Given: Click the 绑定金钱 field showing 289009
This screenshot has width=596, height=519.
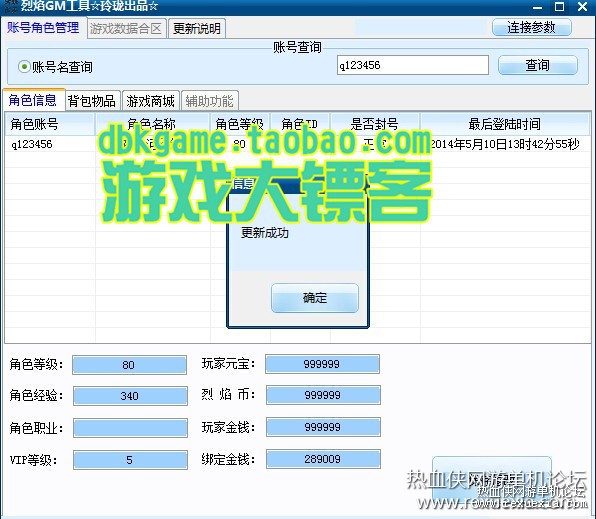Looking at the screenshot, I should click(323, 459).
